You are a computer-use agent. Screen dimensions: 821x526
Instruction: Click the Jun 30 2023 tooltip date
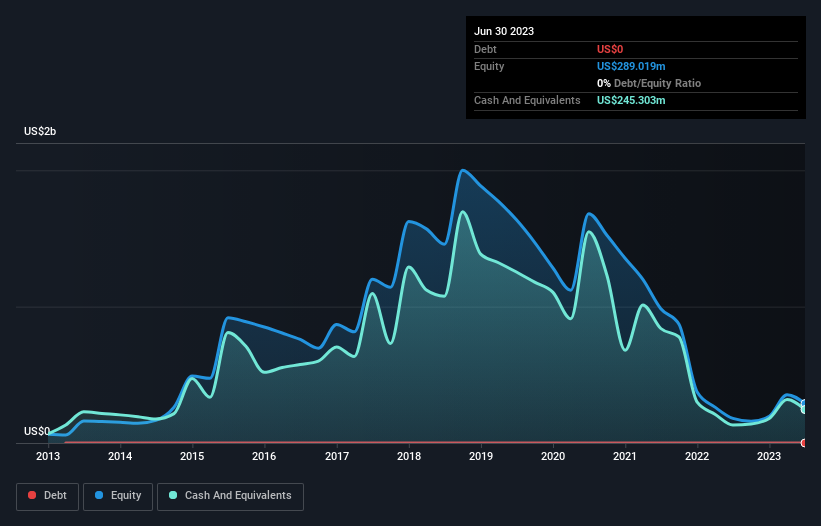click(x=504, y=31)
